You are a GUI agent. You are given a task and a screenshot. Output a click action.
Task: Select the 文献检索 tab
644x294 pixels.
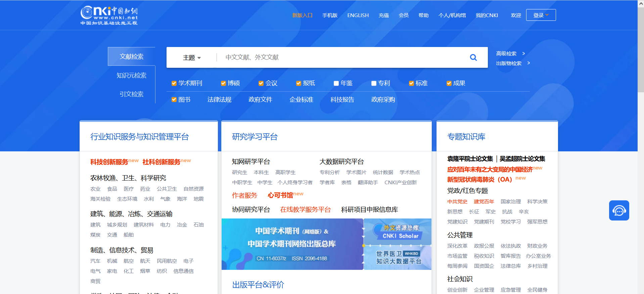click(132, 56)
